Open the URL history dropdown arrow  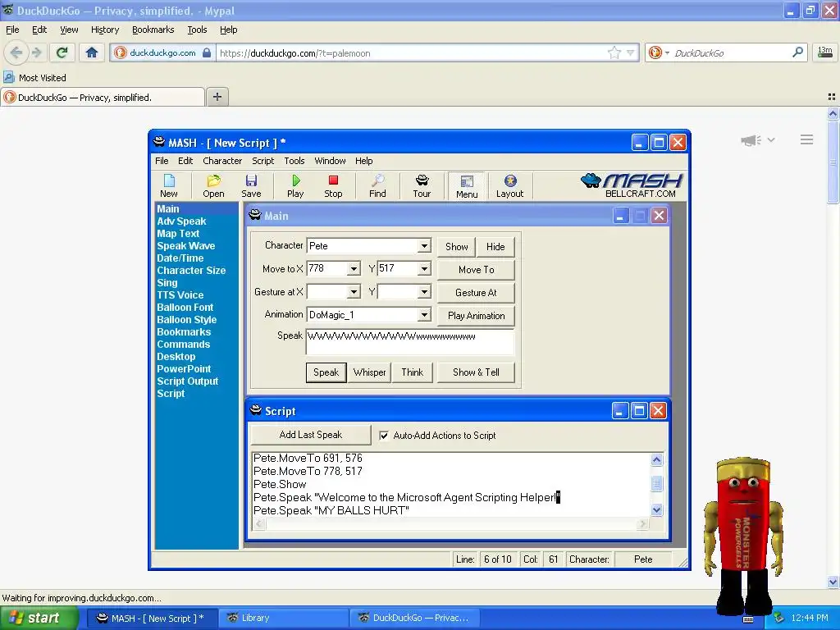coord(631,52)
